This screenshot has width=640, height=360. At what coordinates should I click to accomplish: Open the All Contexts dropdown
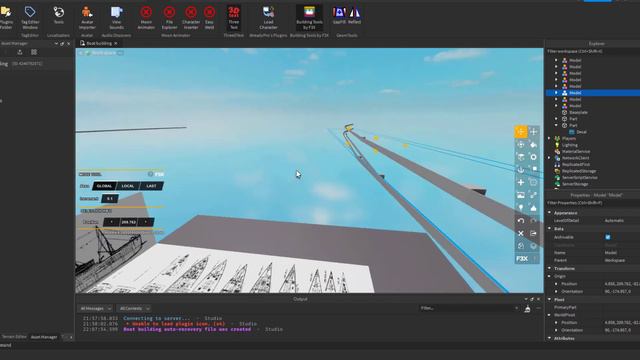point(134,309)
